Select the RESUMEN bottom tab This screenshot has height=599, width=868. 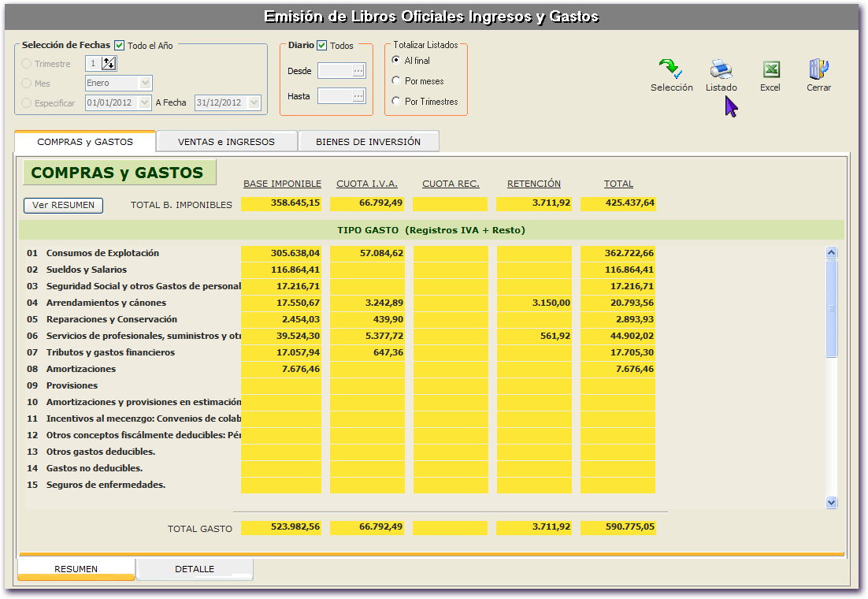point(76,569)
